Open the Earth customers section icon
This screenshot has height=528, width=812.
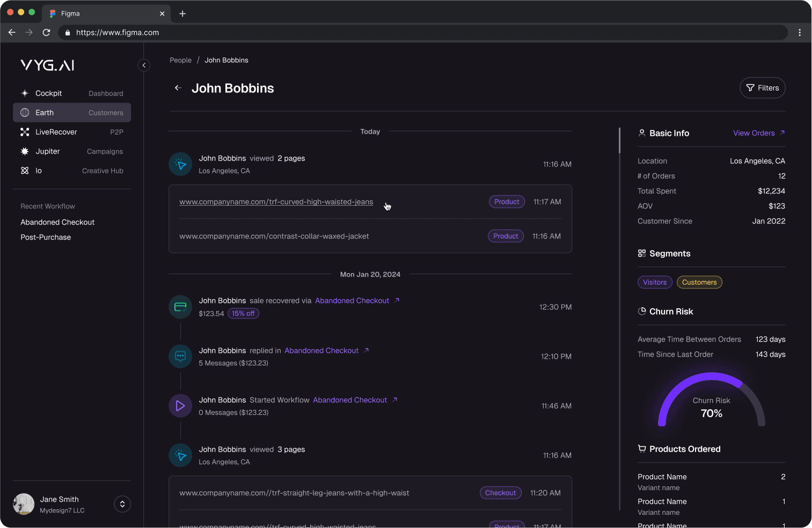pos(25,112)
